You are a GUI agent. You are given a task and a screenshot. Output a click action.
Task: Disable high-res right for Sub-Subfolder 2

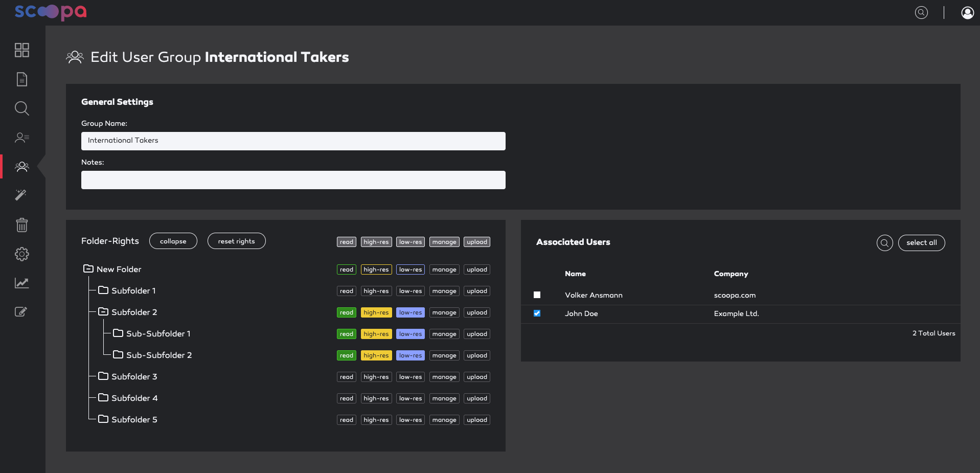click(376, 355)
